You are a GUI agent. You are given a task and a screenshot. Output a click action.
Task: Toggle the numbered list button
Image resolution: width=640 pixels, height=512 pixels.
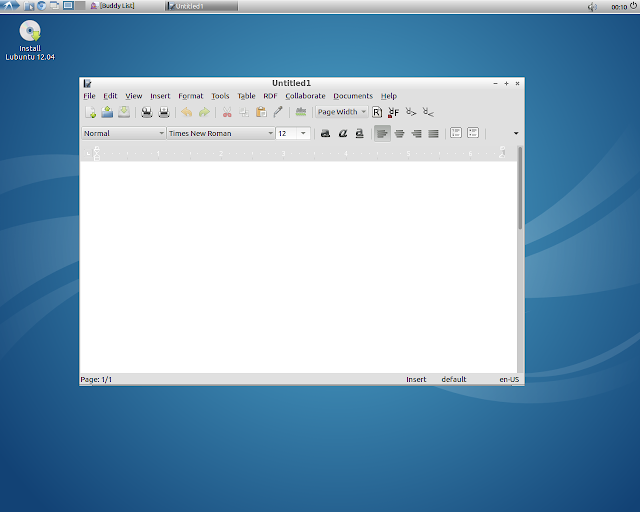(x=456, y=133)
